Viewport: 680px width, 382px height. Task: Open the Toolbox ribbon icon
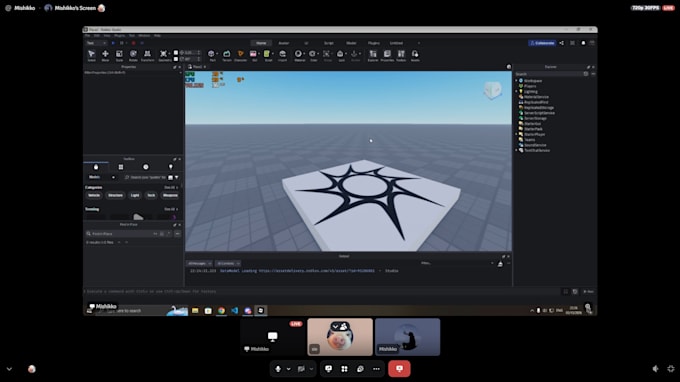[x=401, y=55]
